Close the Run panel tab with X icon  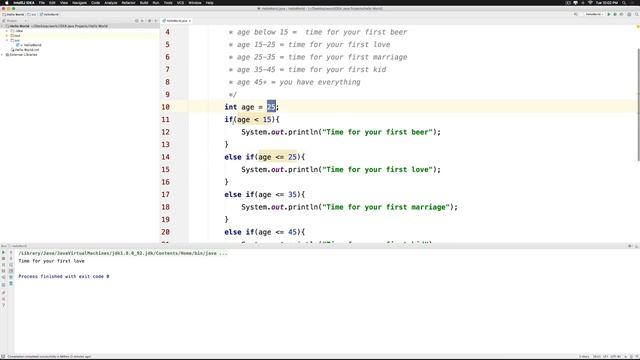(x=3, y=299)
